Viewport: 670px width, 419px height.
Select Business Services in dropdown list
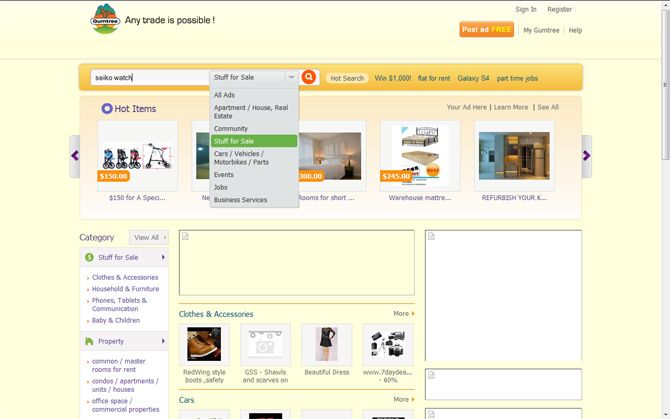tap(241, 199)
